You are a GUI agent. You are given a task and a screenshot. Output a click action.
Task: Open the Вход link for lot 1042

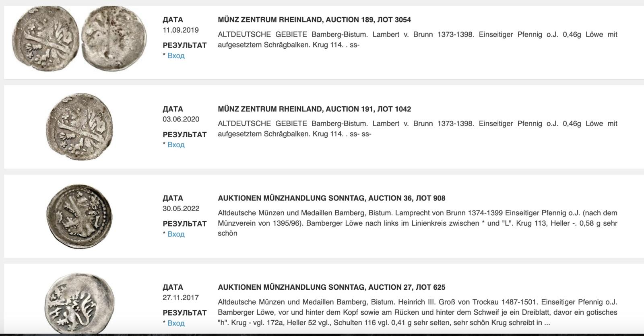click(176, 145)
